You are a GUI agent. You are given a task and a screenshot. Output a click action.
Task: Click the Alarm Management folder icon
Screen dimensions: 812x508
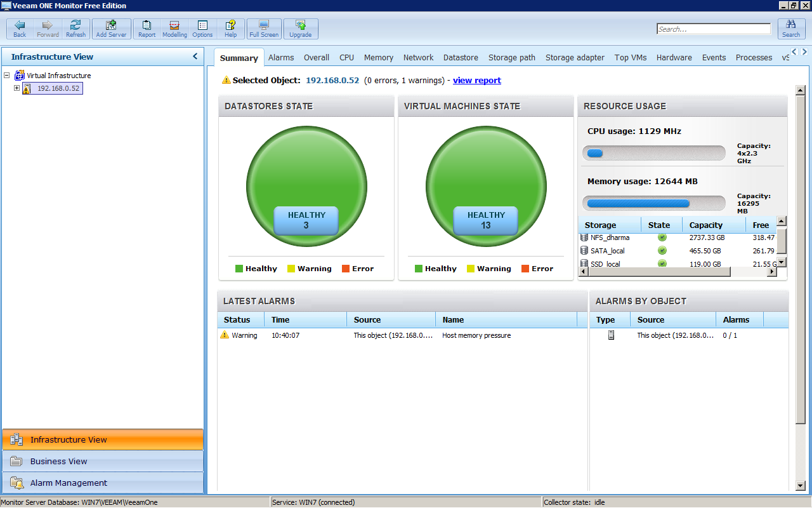16,483
